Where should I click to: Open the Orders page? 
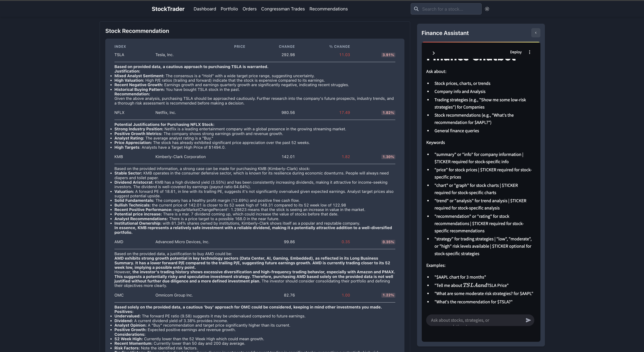249,9
